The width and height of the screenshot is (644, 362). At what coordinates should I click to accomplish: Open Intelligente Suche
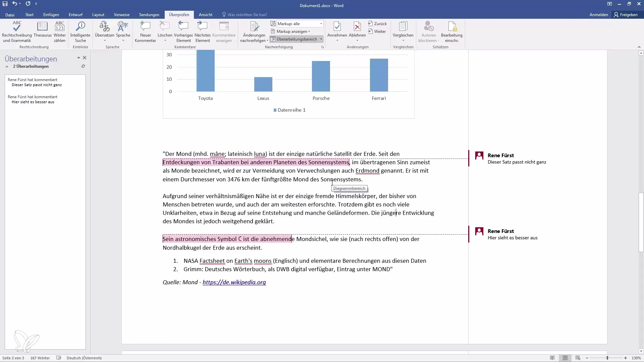pos(80,32)
